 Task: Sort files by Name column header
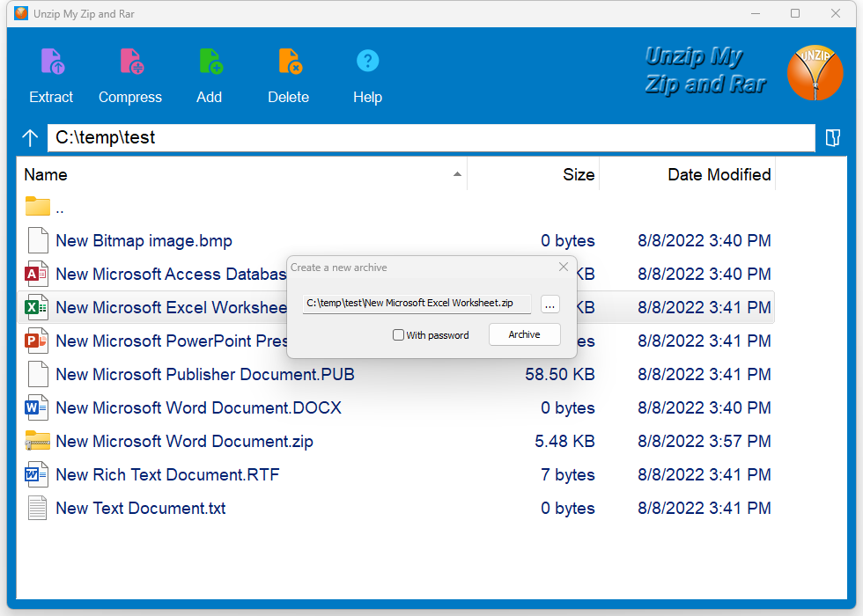click(242, 174)
